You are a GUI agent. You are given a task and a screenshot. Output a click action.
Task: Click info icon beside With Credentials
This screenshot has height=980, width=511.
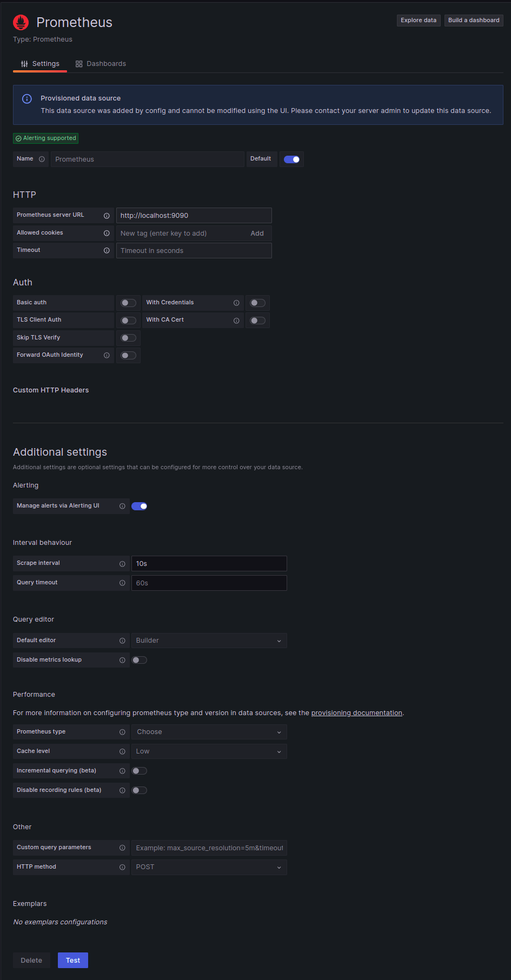[x=236, y=303]
